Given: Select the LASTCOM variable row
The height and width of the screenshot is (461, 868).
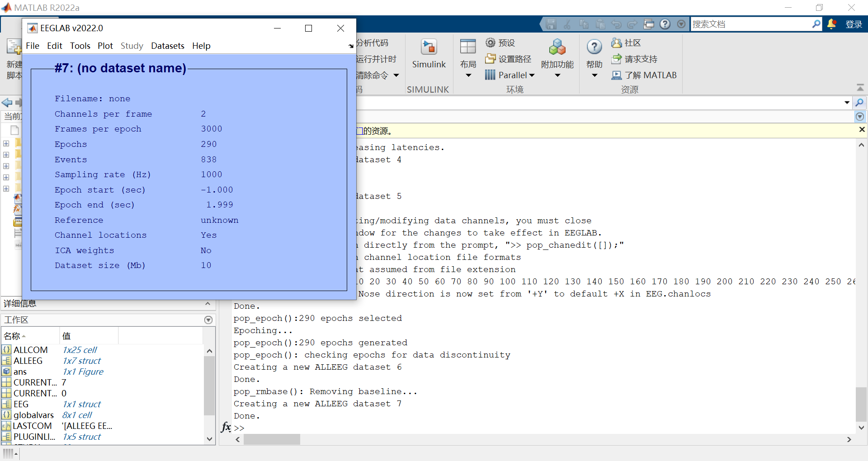Looking at the screenshot, I should [102, 426].
